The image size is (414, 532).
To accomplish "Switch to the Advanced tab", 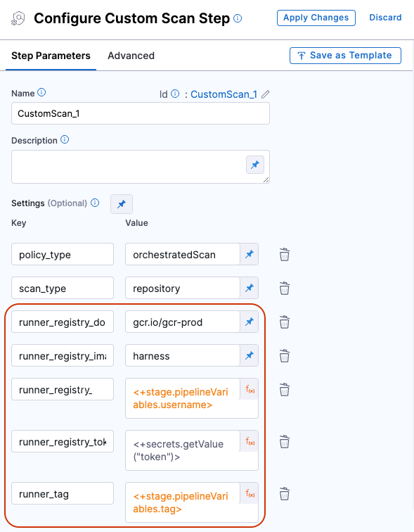I will (x=131, y=56).
